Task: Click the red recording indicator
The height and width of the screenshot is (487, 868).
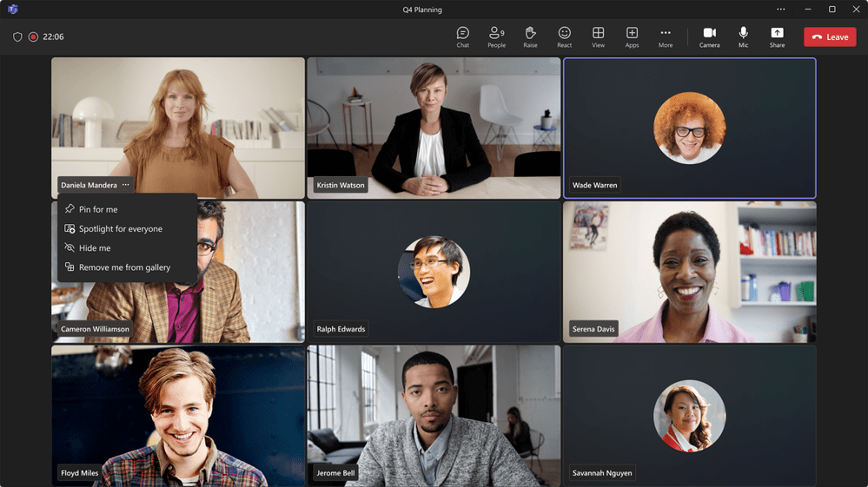Action: click(x=33, y=37)
